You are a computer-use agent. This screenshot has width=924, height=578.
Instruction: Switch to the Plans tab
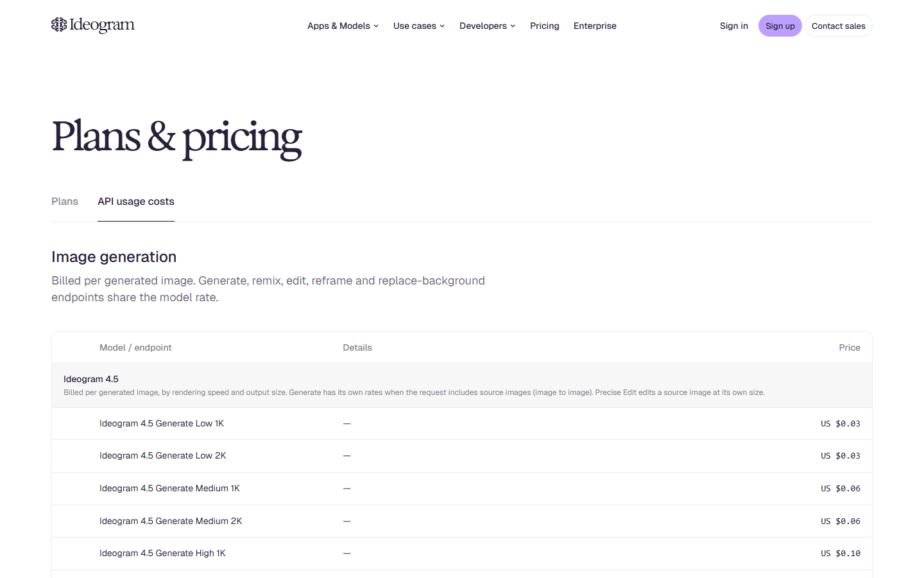(x=65, y=202)
